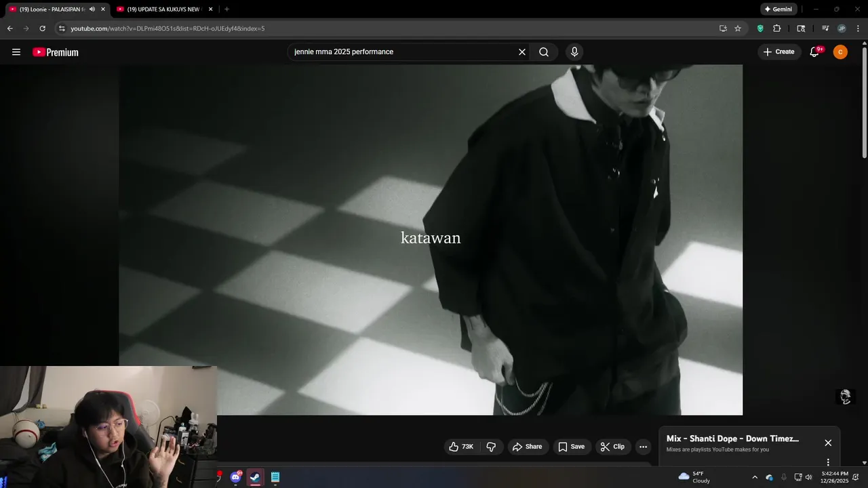868x488 pixels.
Task: Bookmark this page with the star
Action: 738,28
